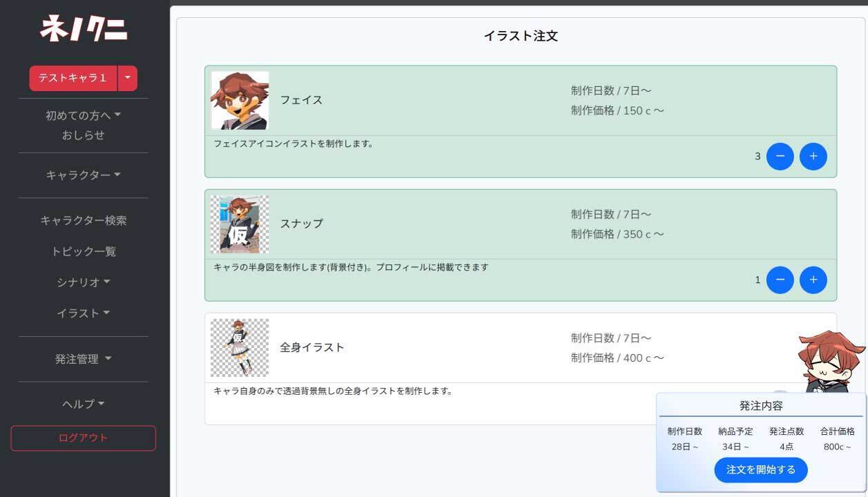868x497 pixels.
Task: Increase フェイス quantity with plus button
Action: (x=813, y=157)
